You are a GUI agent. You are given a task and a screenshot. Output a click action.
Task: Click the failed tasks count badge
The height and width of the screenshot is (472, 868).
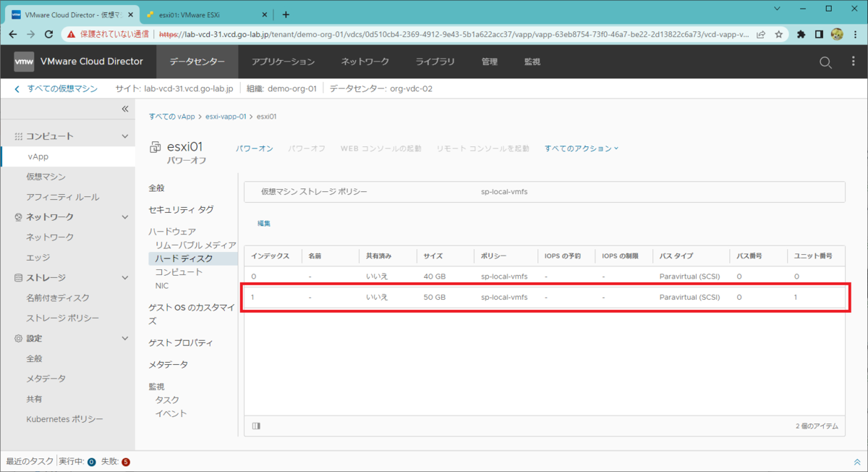[x=126, y=462]
